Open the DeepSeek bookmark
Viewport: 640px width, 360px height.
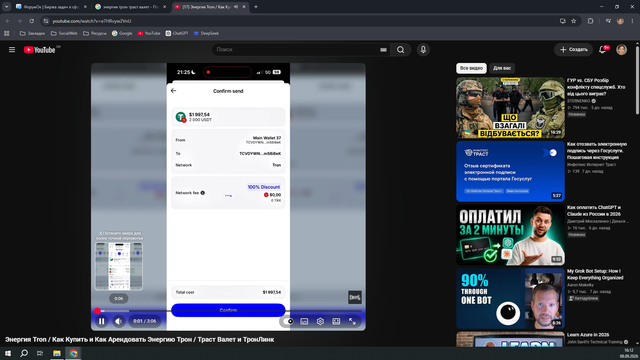[x=206, y=33]
